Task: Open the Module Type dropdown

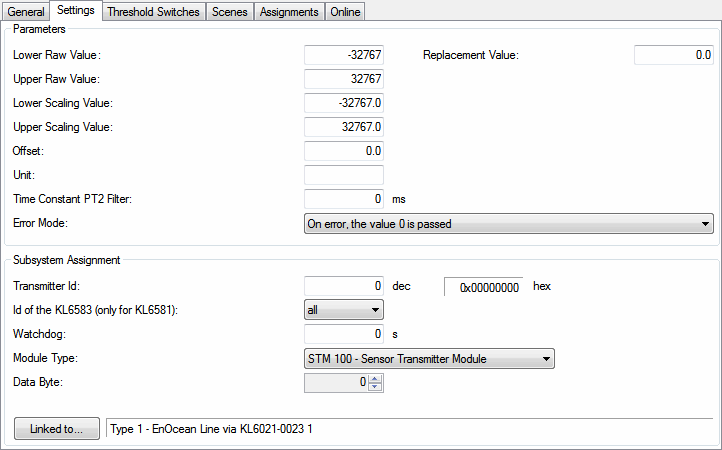Action: pos(429,358)
